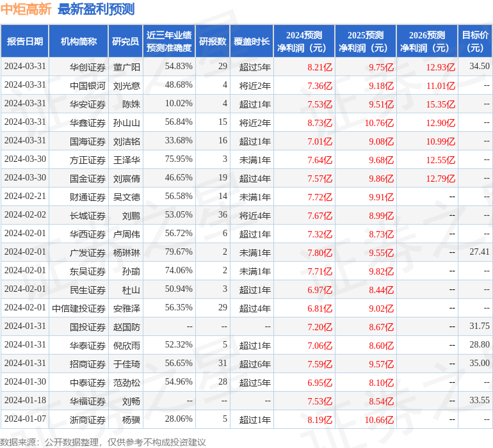Viewport: 493px width, 448px height.
Task: Click analyst name 刘洁铭
Action: coord(126,141)
